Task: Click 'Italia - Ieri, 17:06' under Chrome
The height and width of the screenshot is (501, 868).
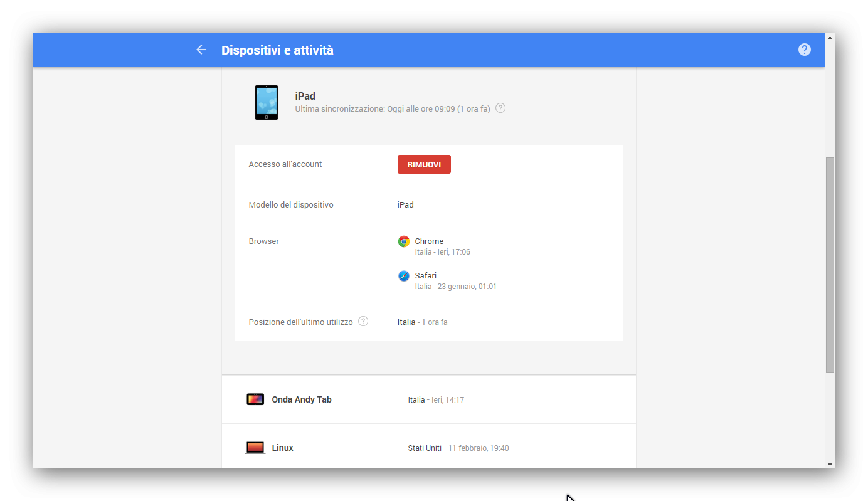Action: point(443,252)
